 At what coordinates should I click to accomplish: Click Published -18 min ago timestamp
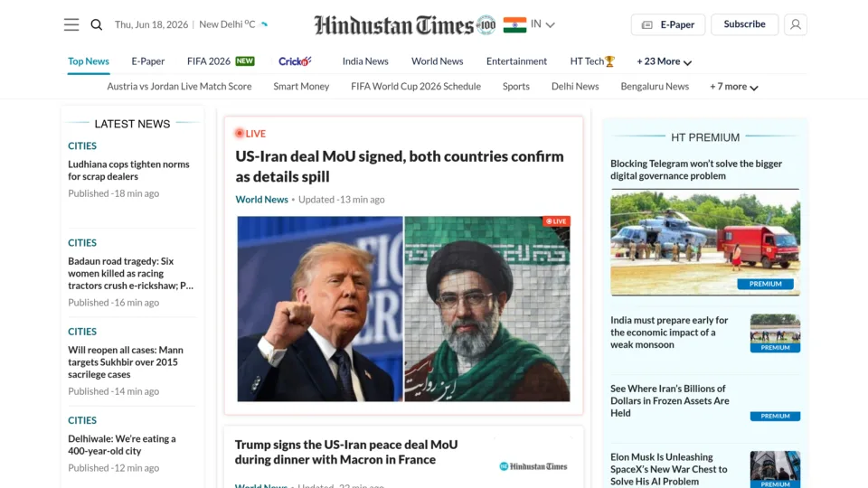pos(114,193)
